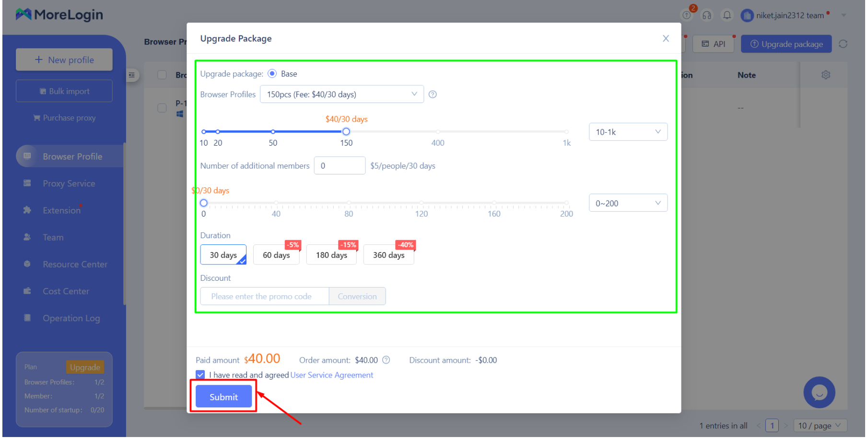The height and width of the screenshot is (438, 868).
Task: Collapse the sidebar with the toggle icon
Action: point(132,75)
